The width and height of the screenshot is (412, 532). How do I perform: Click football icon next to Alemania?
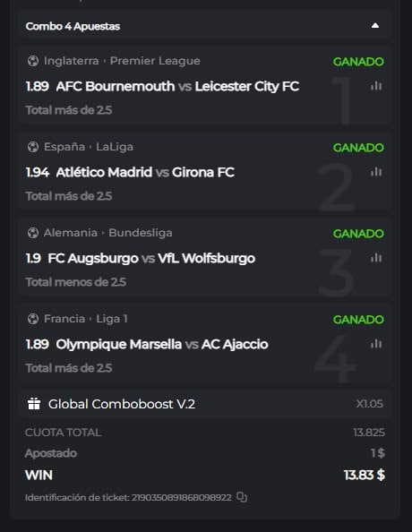point(33,233)
